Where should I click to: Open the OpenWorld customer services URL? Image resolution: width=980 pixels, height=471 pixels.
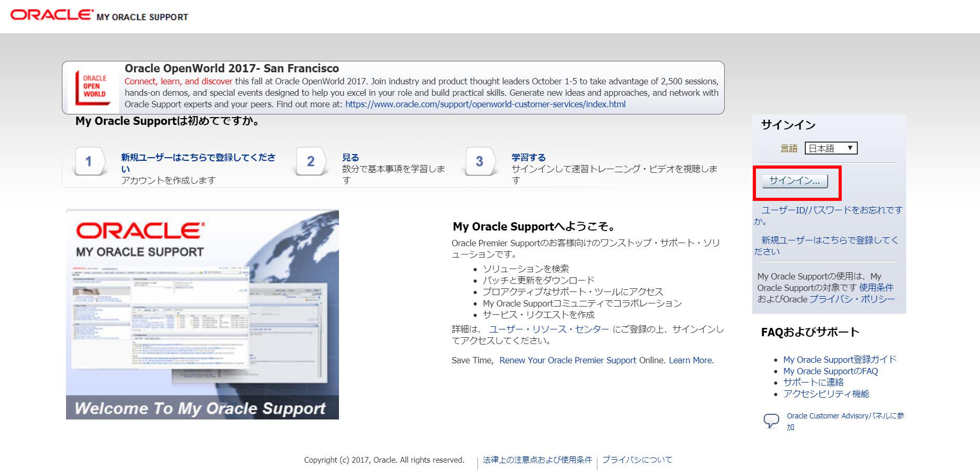(485, 104)
